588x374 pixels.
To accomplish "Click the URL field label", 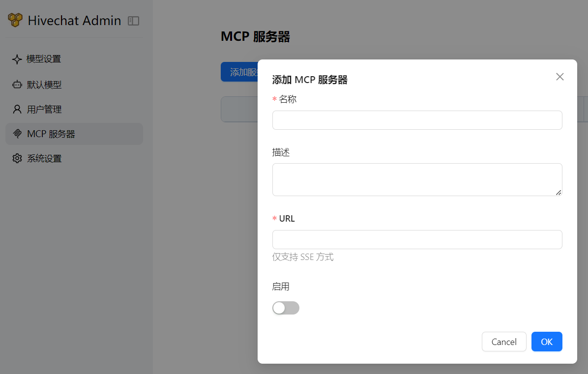I will pyautogui.click(x=287, y=219).
